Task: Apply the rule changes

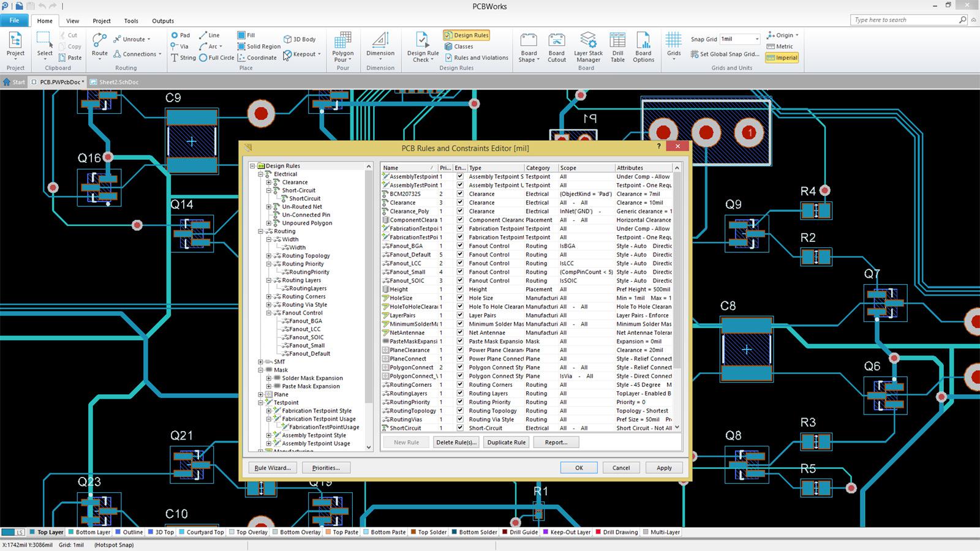Action: tap(663, 467)
